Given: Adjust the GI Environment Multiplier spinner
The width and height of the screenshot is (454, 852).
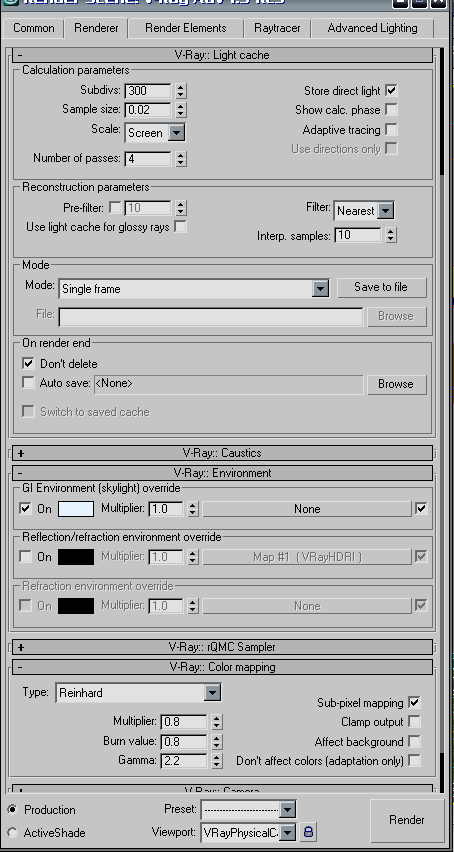Looking at the screenshot, I should coord(193,509).
